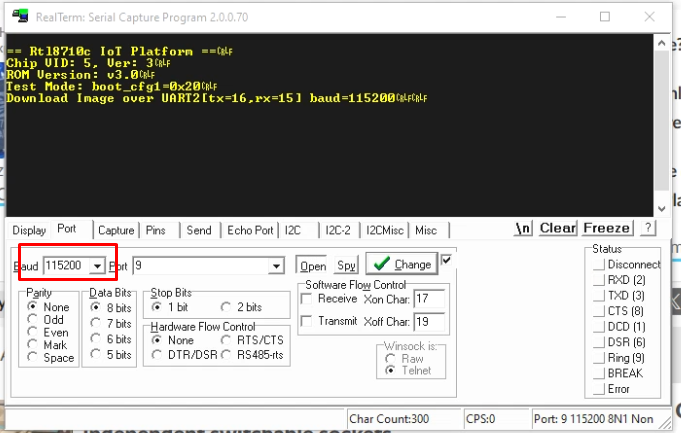Select 8 bits data bits
Screen dimensions: 681x433
pos(111,307)
